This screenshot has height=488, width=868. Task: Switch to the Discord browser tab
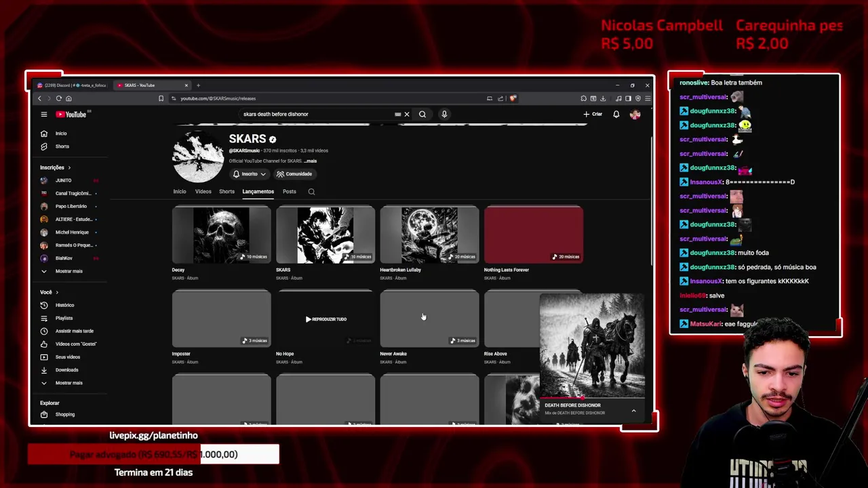point(72,85)
